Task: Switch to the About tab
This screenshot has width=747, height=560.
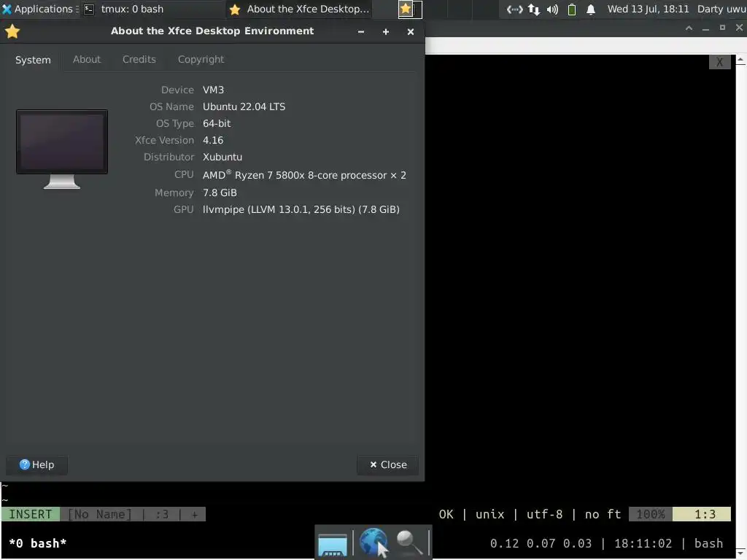Action: [x=87, y=60]
